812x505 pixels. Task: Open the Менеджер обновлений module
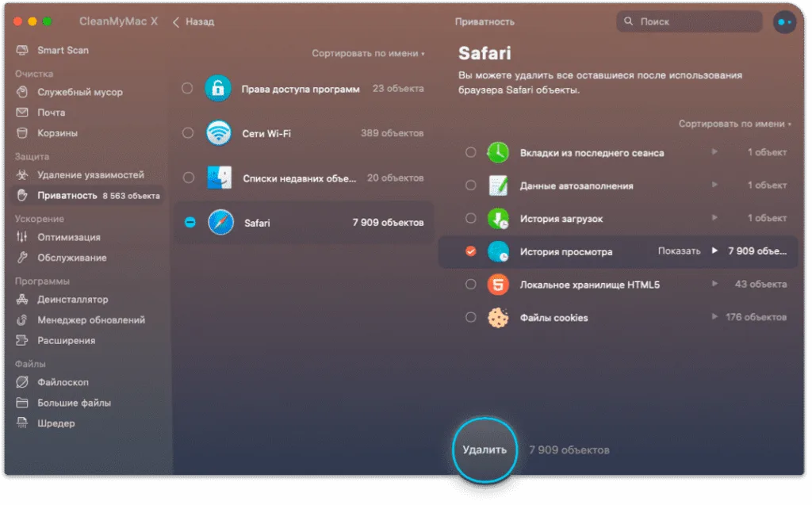(x=91, y=320)
